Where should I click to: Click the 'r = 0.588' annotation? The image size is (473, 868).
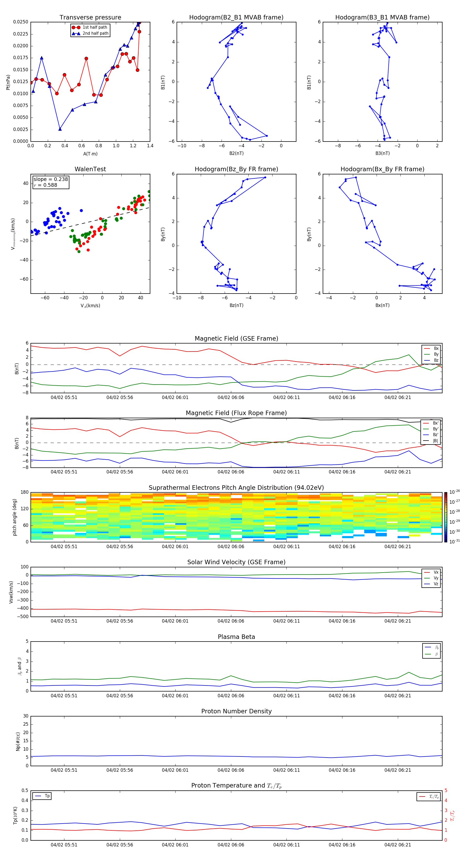coord(45,185)
